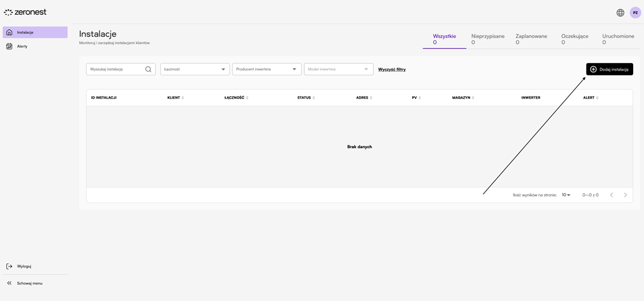Screen dimensions: 644x301
Task: Open the PZ user avatar menu
Action: point(635,13)
